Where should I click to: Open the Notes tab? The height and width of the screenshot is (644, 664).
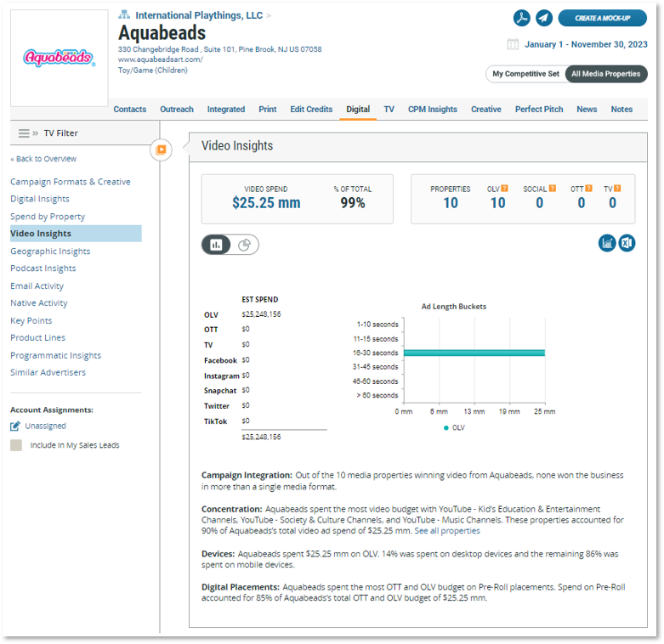[x=621, y=109]
